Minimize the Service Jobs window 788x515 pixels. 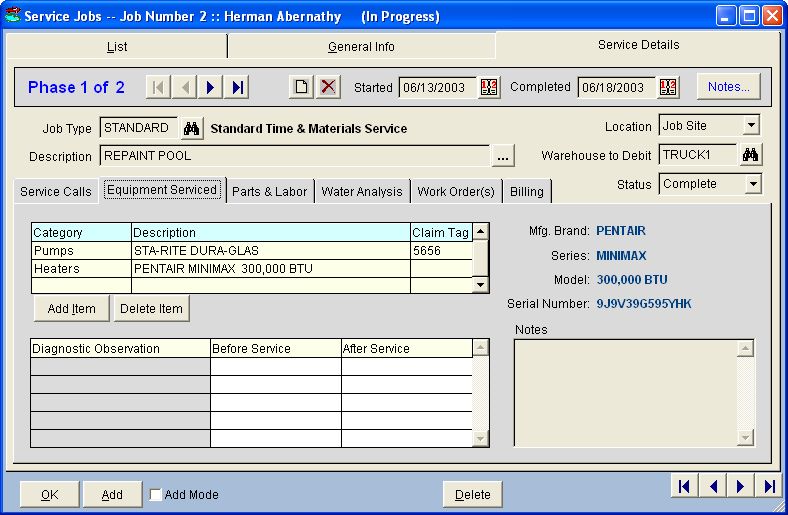click(726, 16)
